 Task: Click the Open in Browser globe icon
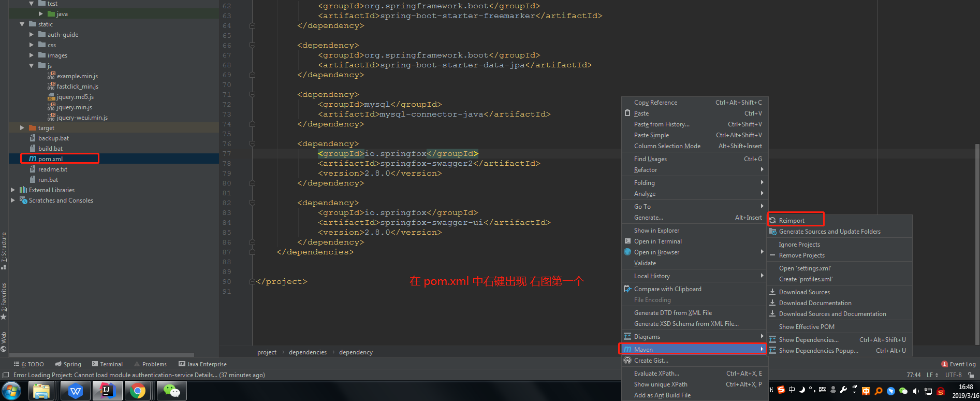[x=627, y=252]
